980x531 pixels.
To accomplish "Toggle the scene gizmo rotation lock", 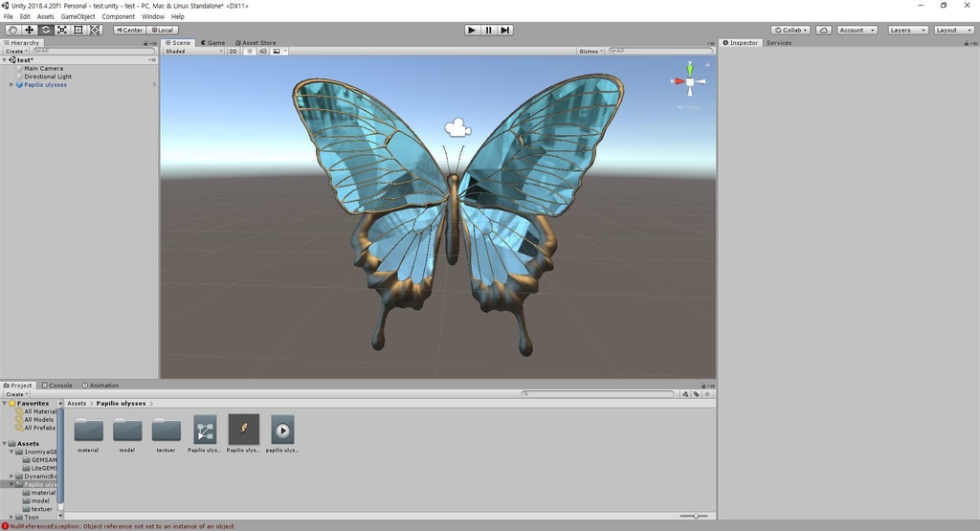I will 707,64.
